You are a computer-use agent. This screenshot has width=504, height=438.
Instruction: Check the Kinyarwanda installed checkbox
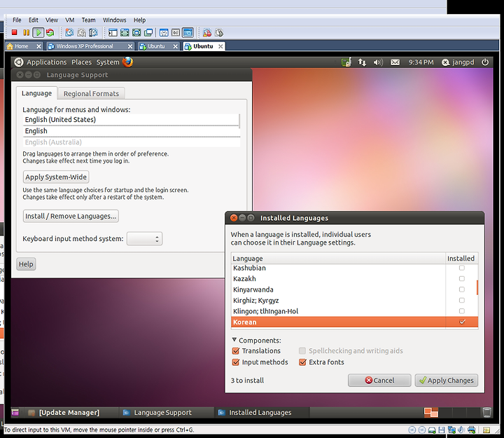tap(462, 289)
